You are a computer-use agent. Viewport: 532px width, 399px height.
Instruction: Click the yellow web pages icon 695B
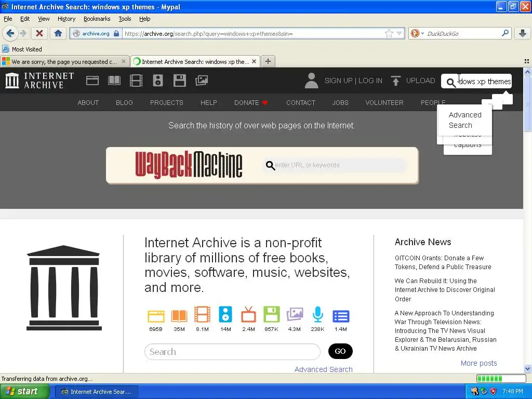[x=156, y=316]
